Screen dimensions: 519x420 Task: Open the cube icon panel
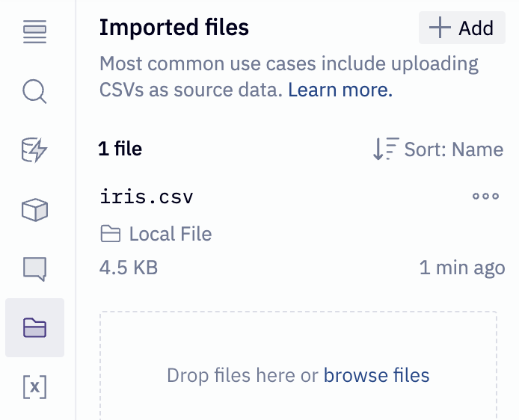[34, 210]
